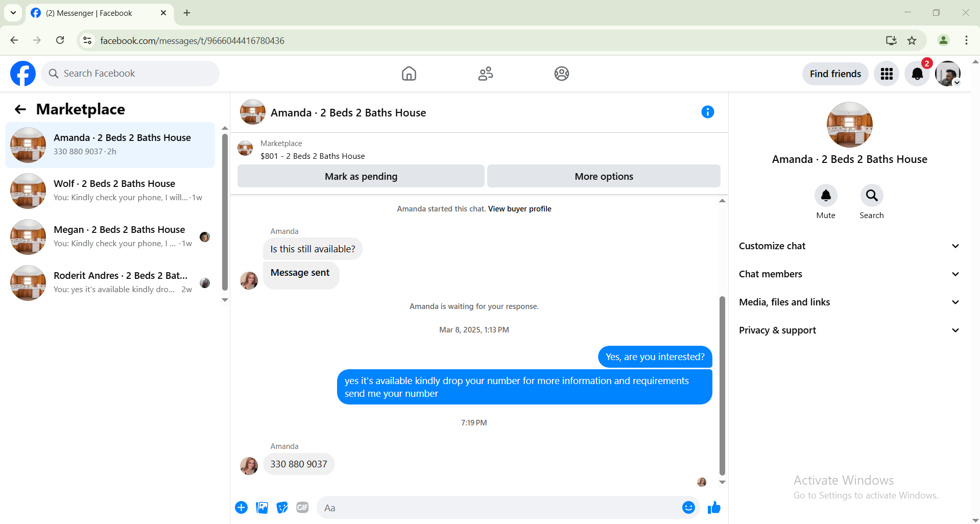Click the 'Message sent' bubble
Viewport: 980px width, 524px height.
click(301, 275)
